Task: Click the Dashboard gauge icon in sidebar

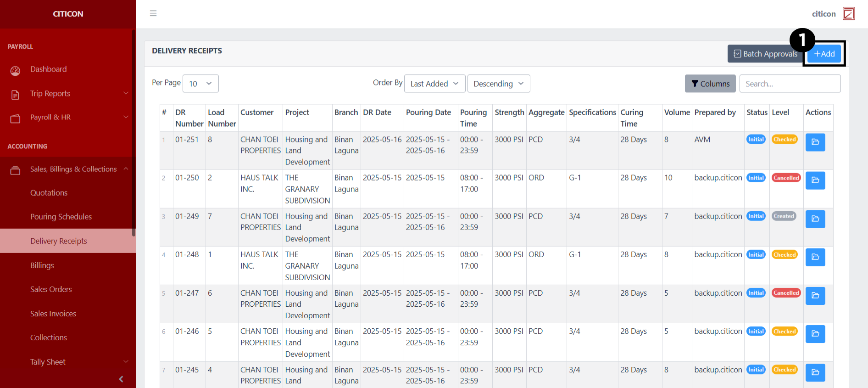Action: click(x=16, y=70)
